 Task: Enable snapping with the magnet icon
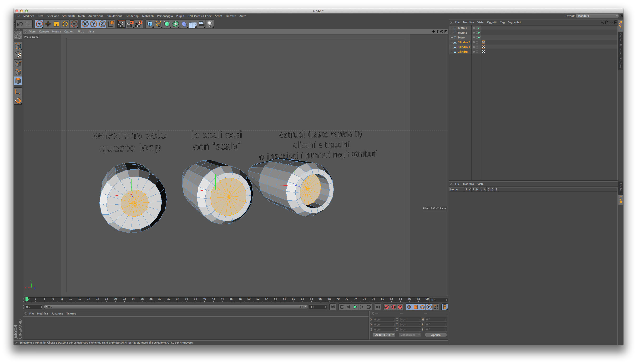pyautogui.click(x=18, y=101)
